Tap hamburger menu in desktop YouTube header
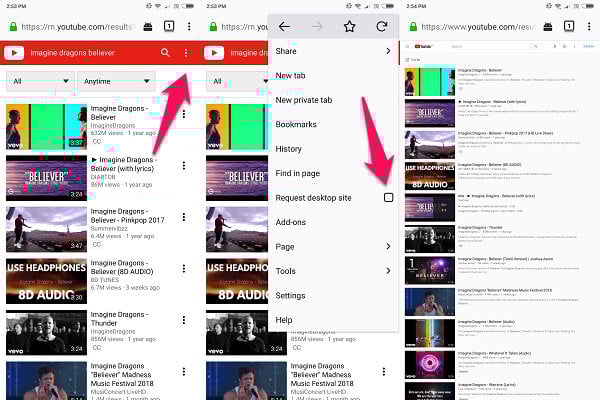 (408, 46)
